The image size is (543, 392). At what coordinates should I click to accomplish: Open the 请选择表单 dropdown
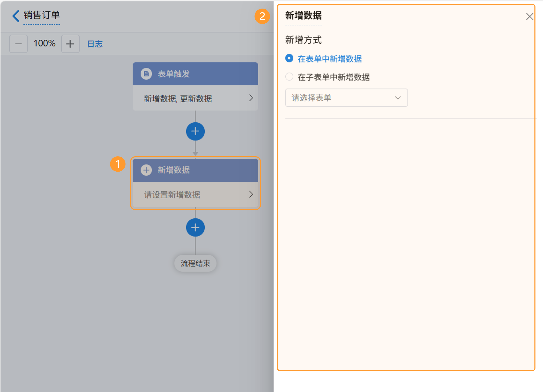tap(346, 98)
